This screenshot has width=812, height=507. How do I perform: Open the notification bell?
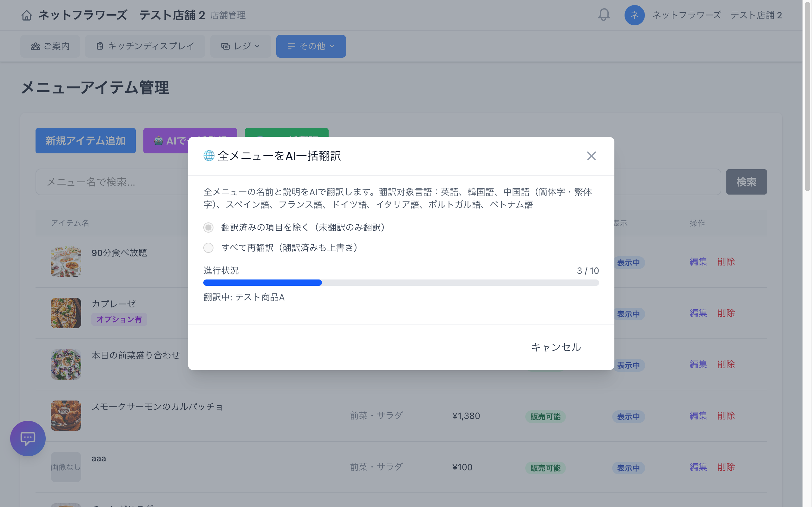[604, 15]
